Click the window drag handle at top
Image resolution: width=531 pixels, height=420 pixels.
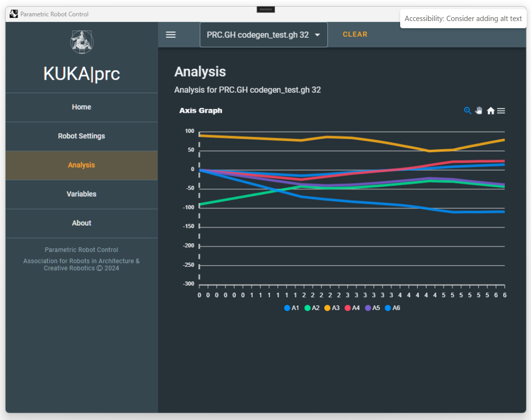(266, 10)
